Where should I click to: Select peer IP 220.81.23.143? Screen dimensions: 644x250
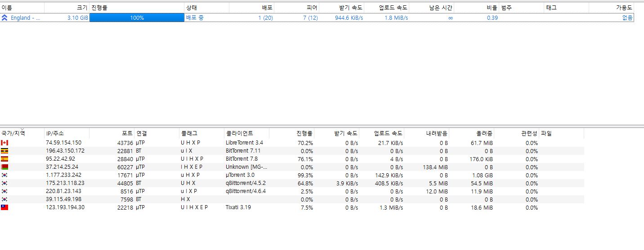click(x=64, y=191)
